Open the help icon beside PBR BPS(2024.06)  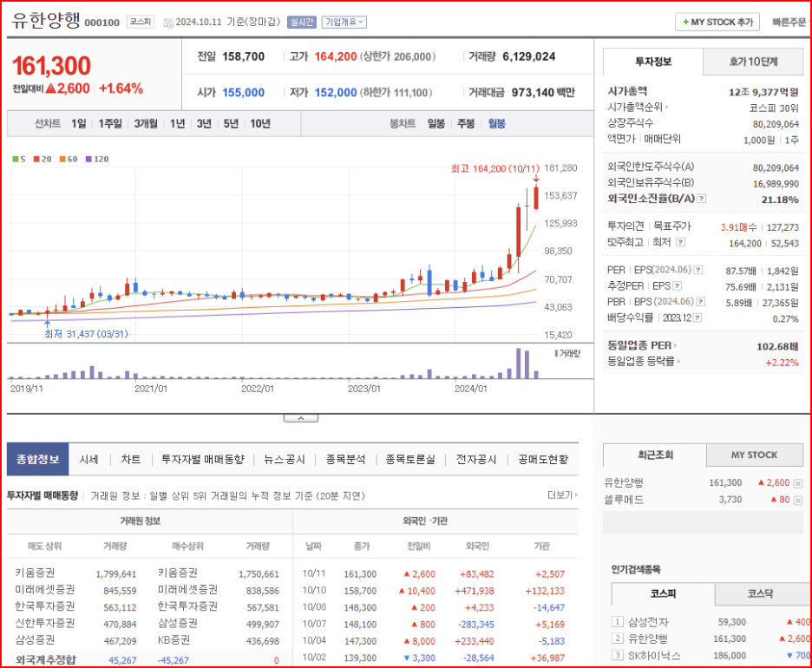click(x=700, y=301)
